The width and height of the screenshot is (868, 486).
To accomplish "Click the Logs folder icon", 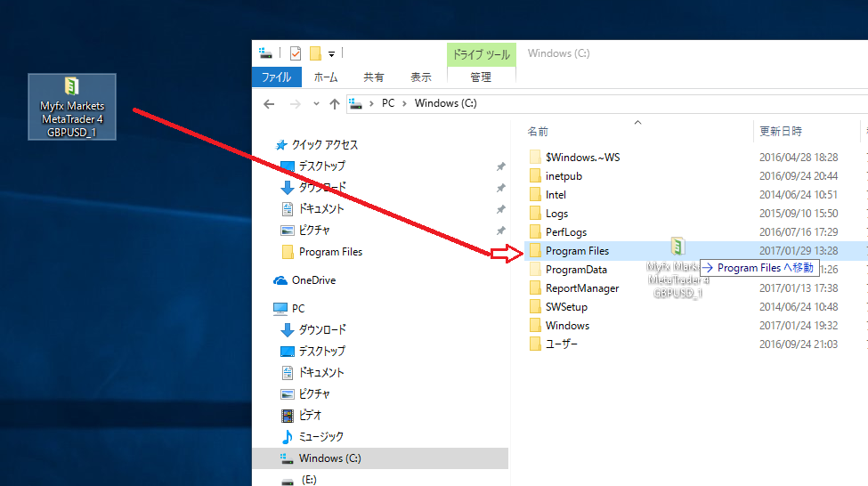I will [535, 214].
